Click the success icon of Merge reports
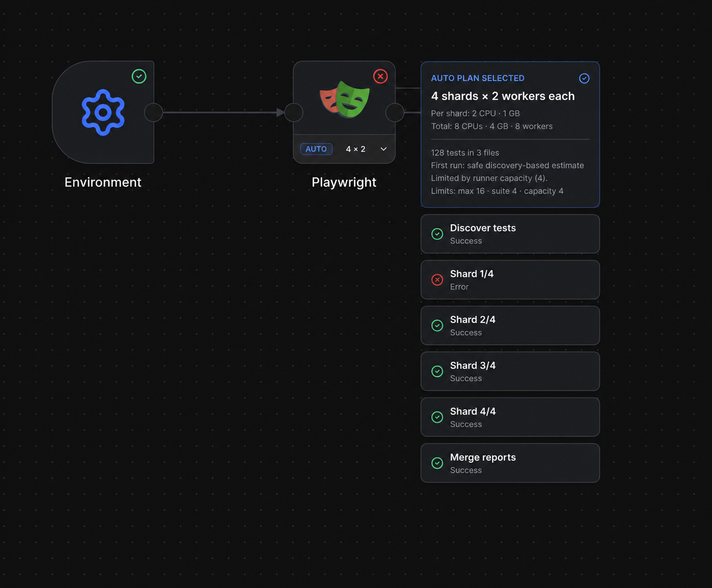Screen dimensions: 712x588 tap(437, 463)
